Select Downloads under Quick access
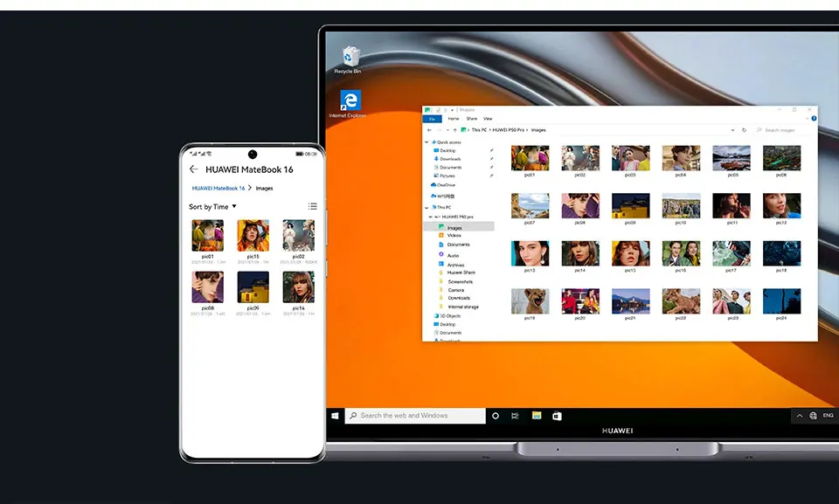The image size is (839, 504). 449,159
